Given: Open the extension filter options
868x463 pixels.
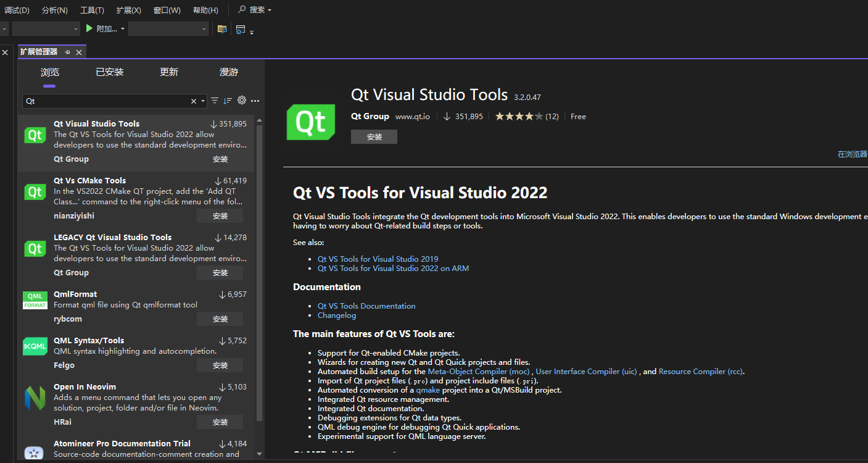Looking at the screenshot, I should tap(215, 101).
